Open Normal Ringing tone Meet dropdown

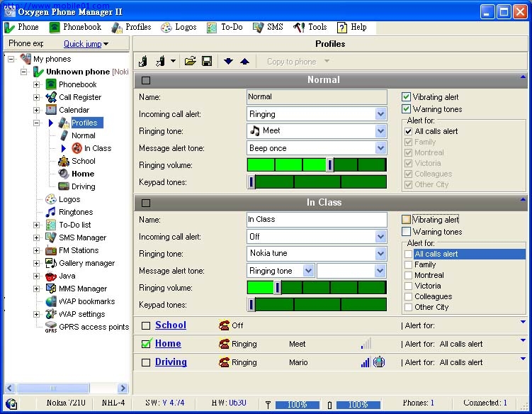point(380,131)
